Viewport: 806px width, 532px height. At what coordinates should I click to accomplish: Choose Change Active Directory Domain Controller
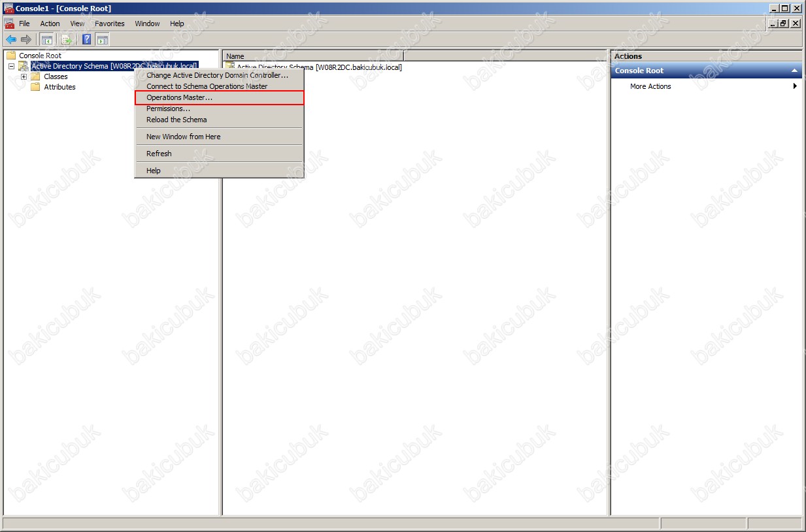pyautogui.click(x=219, y=76)
